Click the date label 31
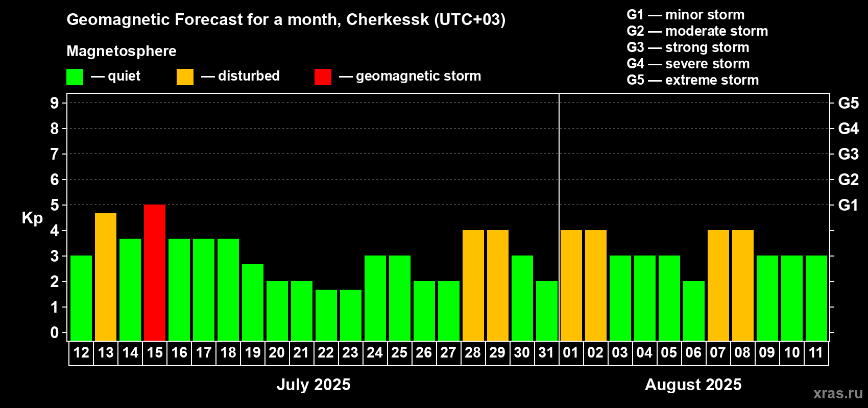 click(x=546, y=353)
